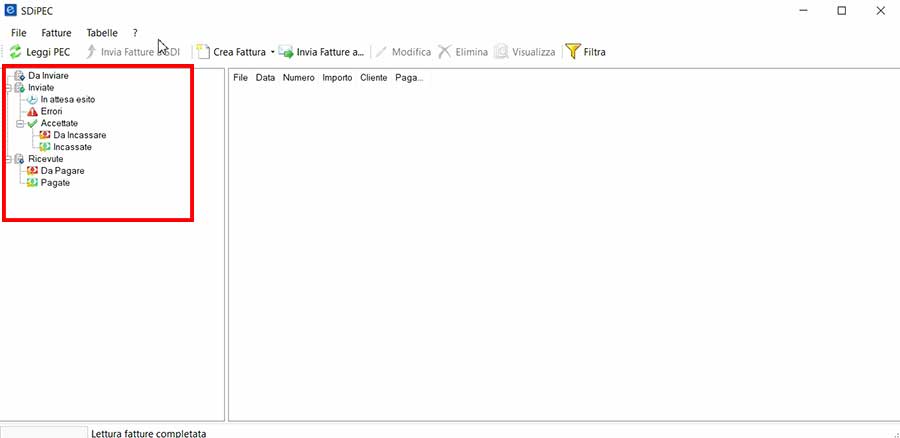Click the Da Pagare red icon

point(33,170)
